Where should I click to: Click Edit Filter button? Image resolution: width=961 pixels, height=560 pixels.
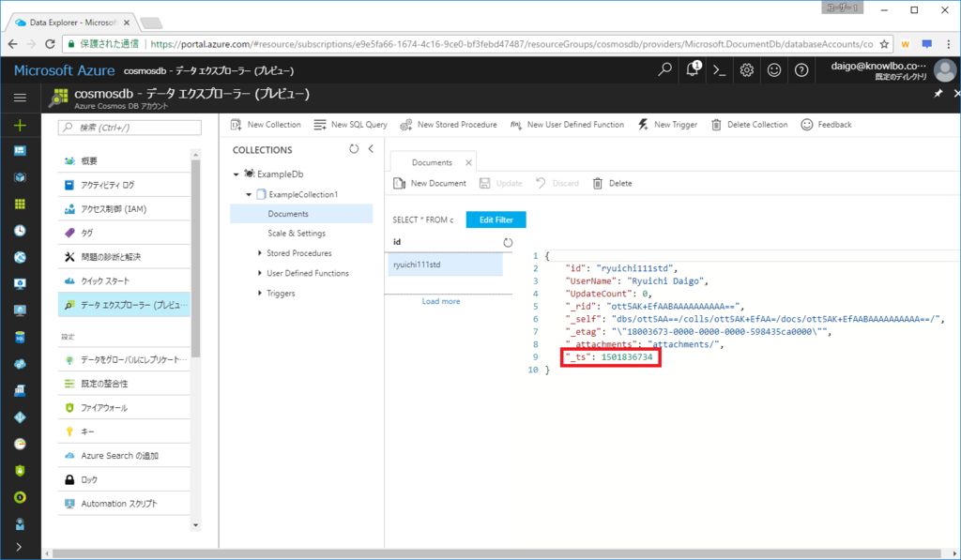pos(496,219)
